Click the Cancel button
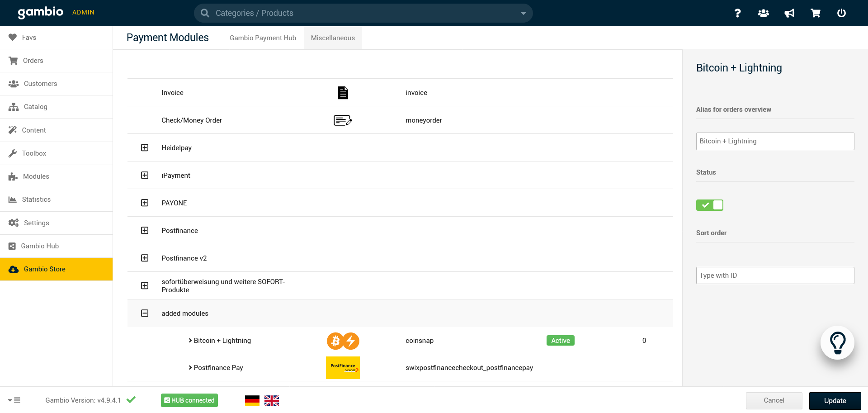The width and height of the screenshot is (868, 413). [774, 401]
